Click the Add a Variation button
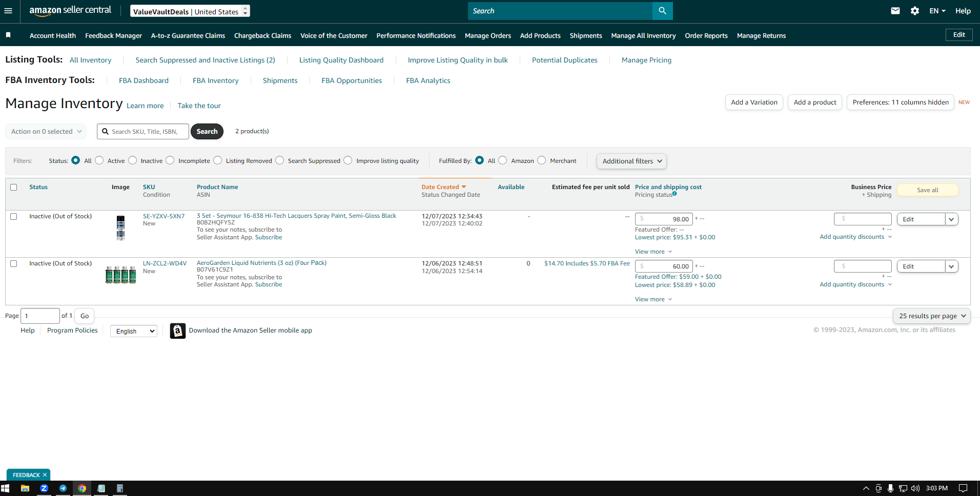980x496 pixels. pyautogui.click(x=754, y=102)
